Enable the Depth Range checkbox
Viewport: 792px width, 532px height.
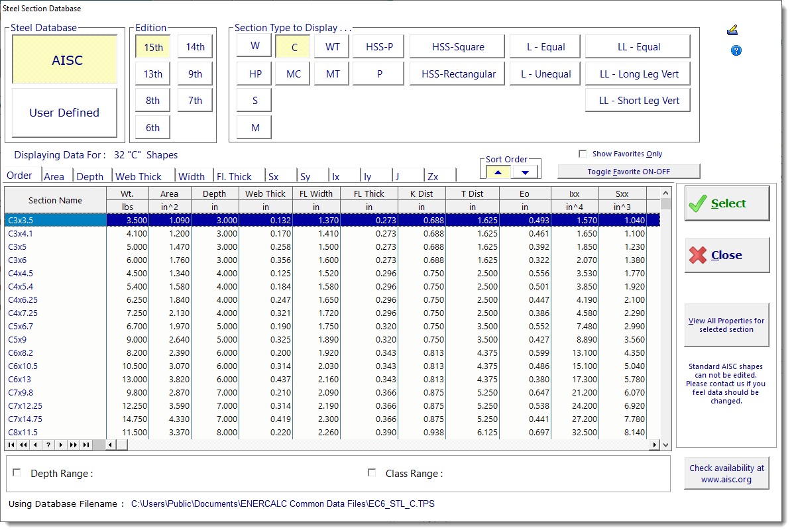(x=17, y=472)
